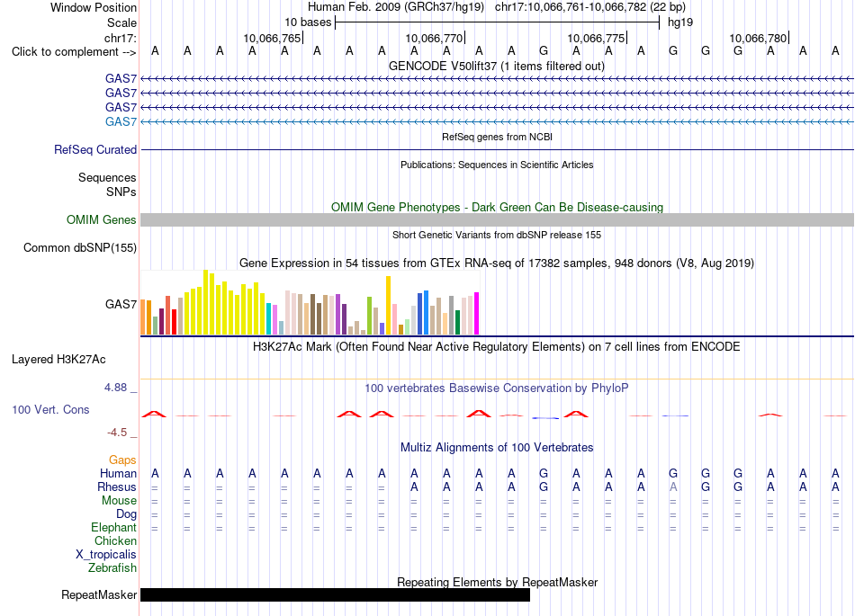Open the 'RefSeq Curated' track label

(x=95, y=150)
